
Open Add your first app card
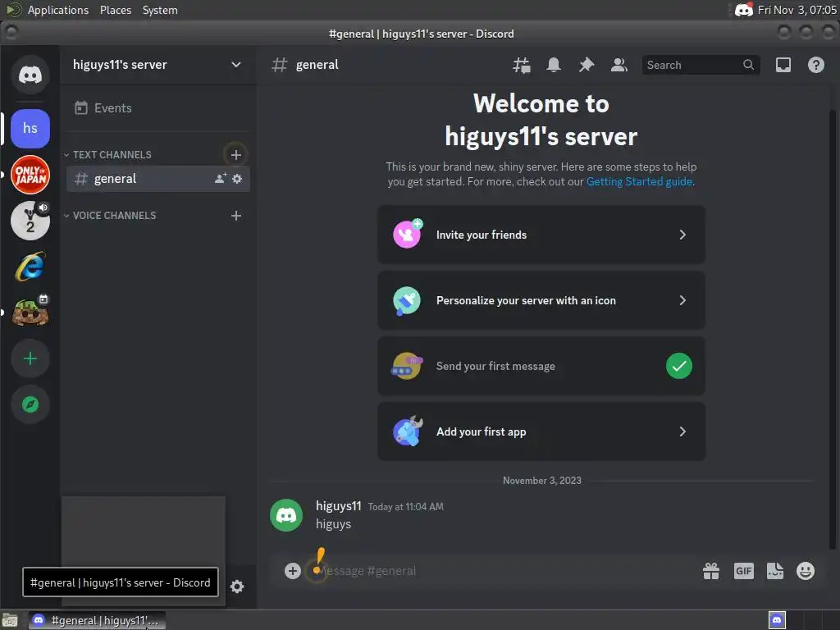click(x=541, y=431)
